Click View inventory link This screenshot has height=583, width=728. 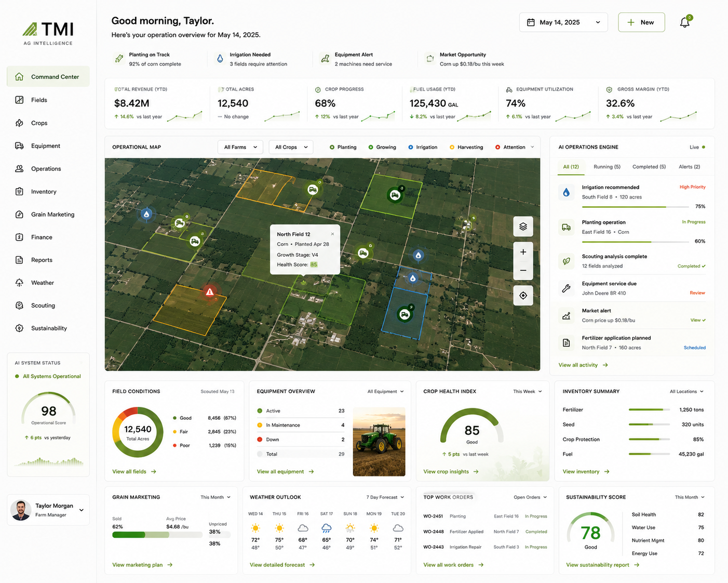pos(586,472)
